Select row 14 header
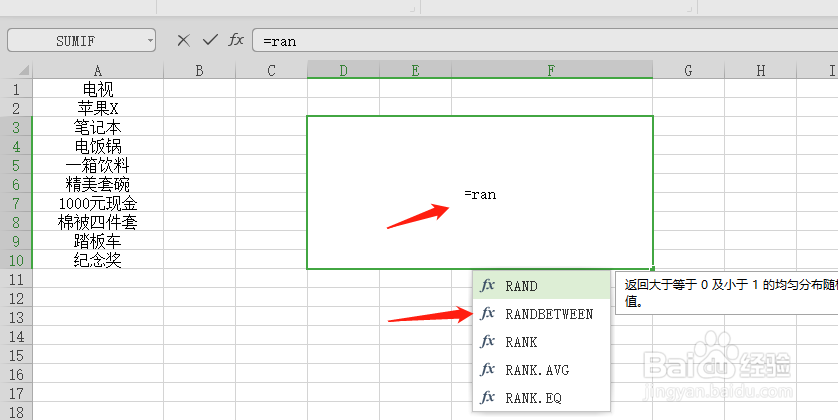The height and width of the screenshot is (420, 838). [16, 337]
